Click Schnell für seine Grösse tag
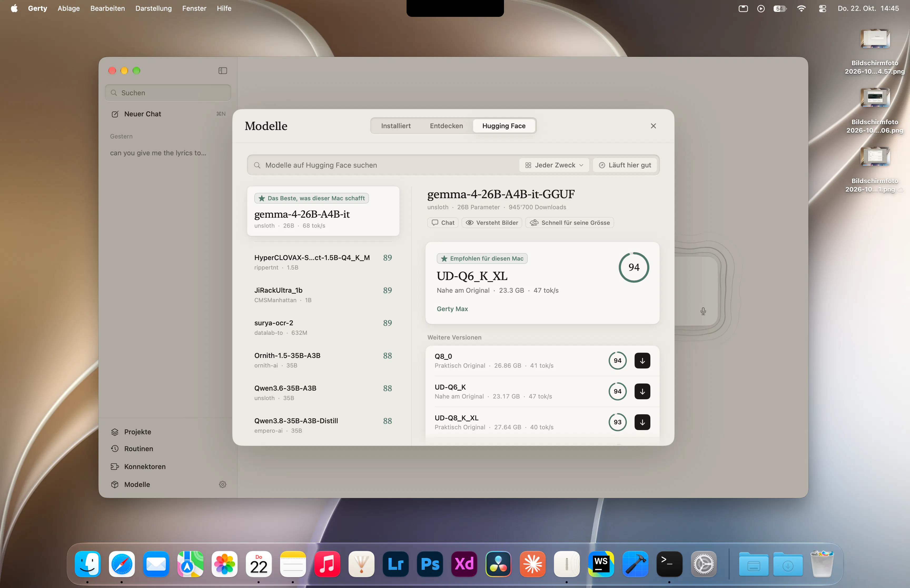 [x=569, y=223]
